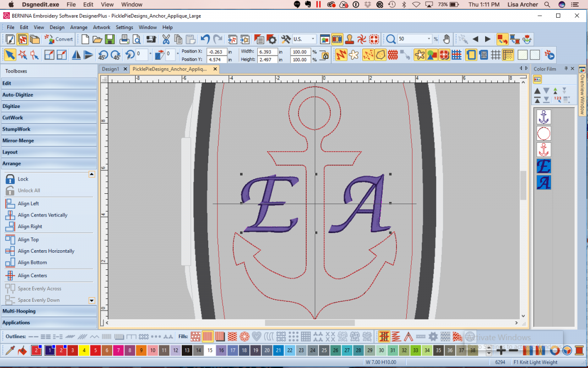Enable proportional scaling lock toggle
The height and width of the screenshot is (368, 588).
325,55
